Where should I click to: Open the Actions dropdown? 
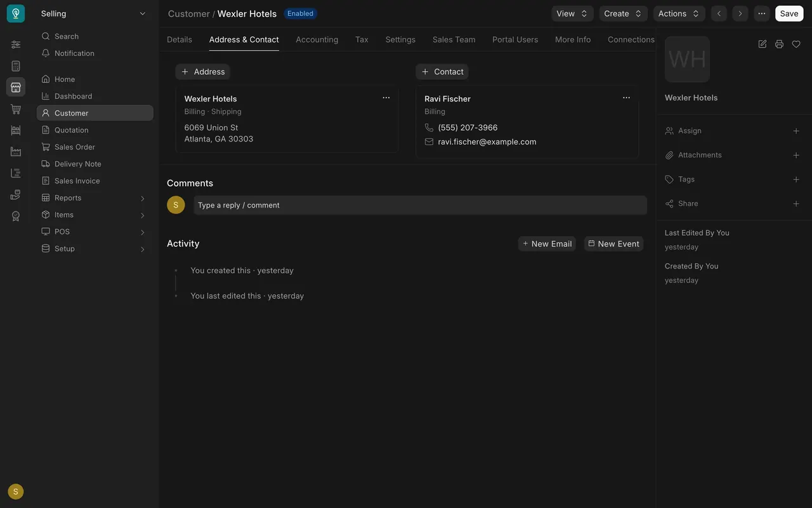pyautogui.click(x=679, y=13)
